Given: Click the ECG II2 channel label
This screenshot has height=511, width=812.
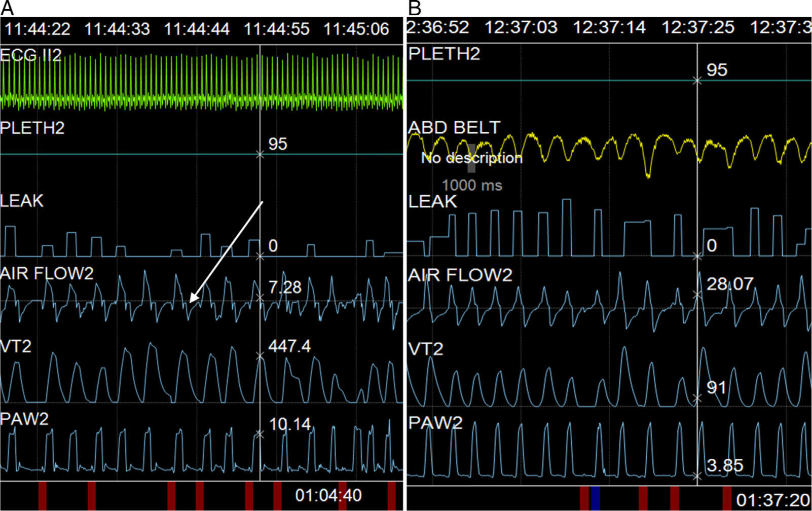Looking at the screenshot, I should pos(31,54).
